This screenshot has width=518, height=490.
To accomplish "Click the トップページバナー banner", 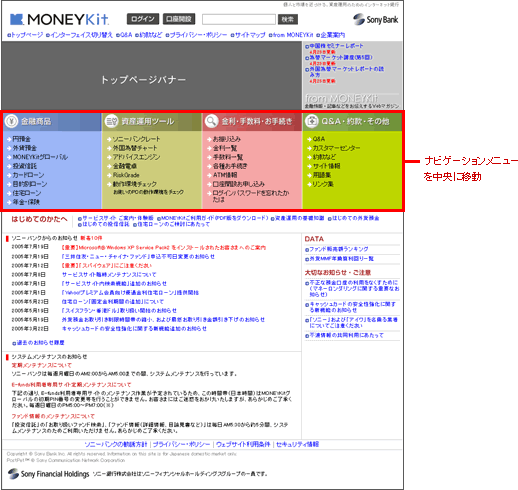I will pyautogui.click(x=152, y=76).
